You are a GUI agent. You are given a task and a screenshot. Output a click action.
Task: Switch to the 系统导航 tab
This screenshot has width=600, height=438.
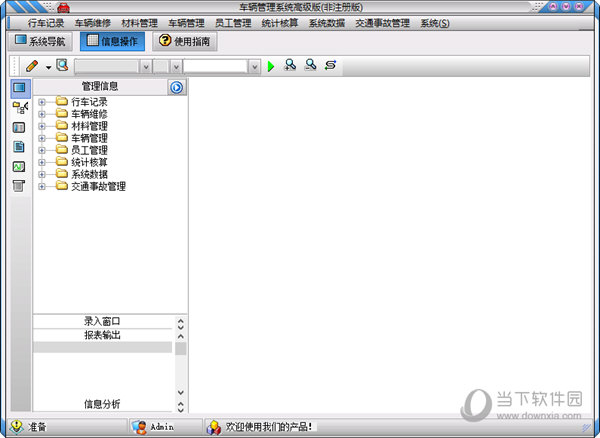pyautogui.click(x=40, y=42)
